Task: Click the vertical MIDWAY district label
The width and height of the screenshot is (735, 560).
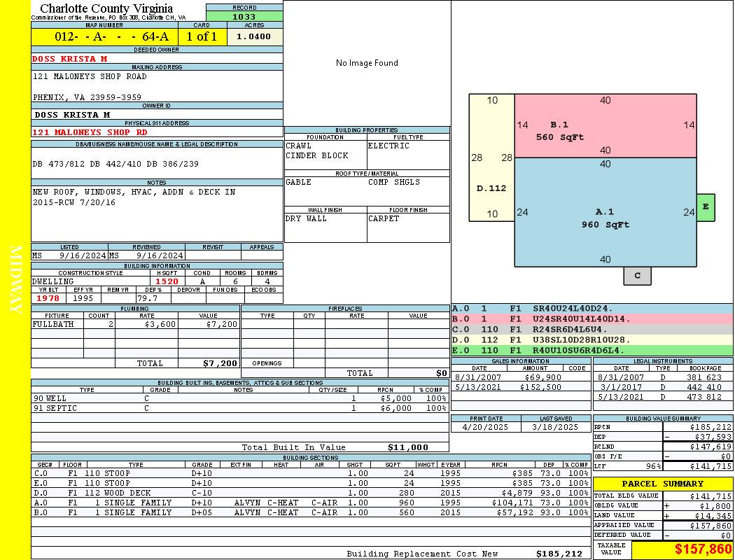Action: [x=15, y=279]
